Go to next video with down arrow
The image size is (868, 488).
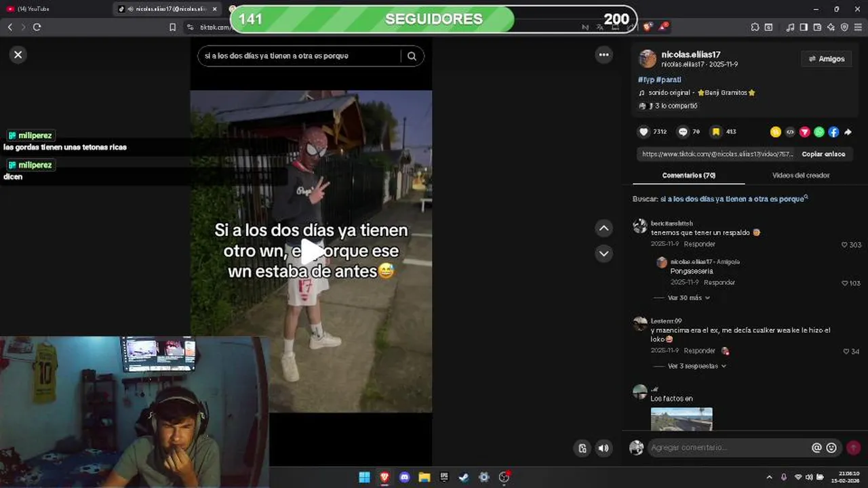(604, 253)
